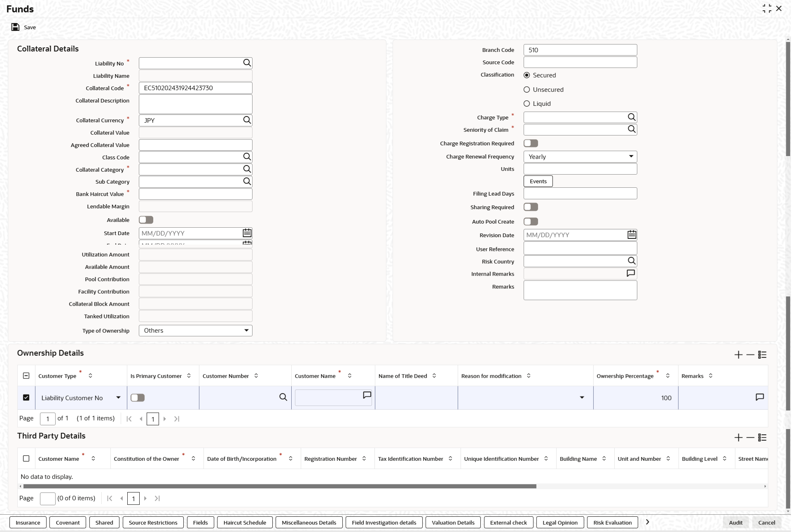The width and height of the screenshot is (793, 532).
Task: Click the Save disk icon
Action: [15, 27]
